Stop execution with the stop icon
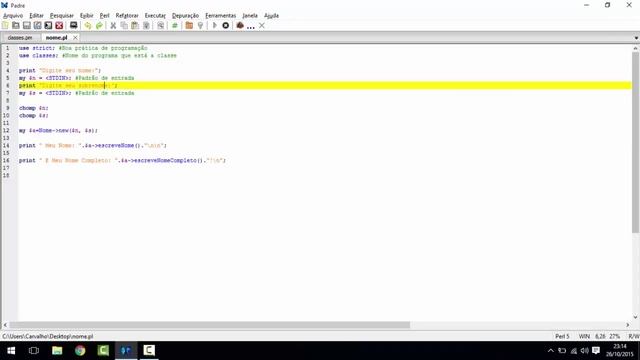Image resolution: width=640 pixels, height=360 pixels. coord(225,25)
